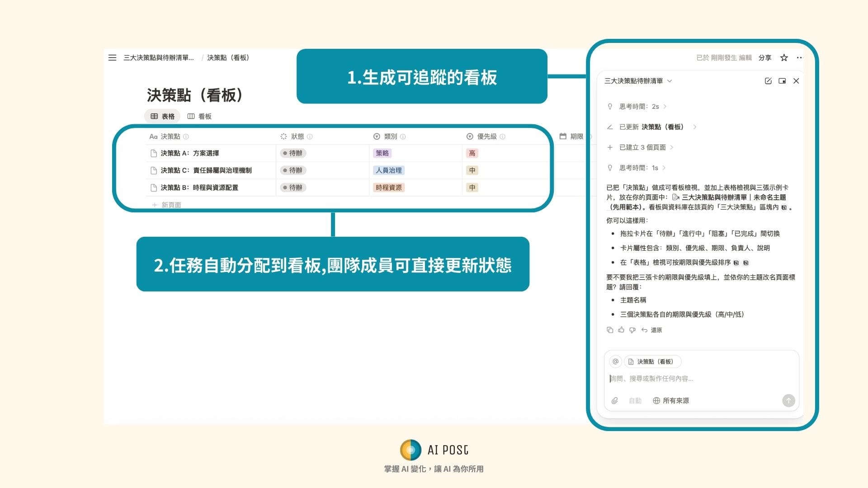This screenshot has width=868, height=488.
Task: Click the new chat compose icon
Action: [768, 81]
